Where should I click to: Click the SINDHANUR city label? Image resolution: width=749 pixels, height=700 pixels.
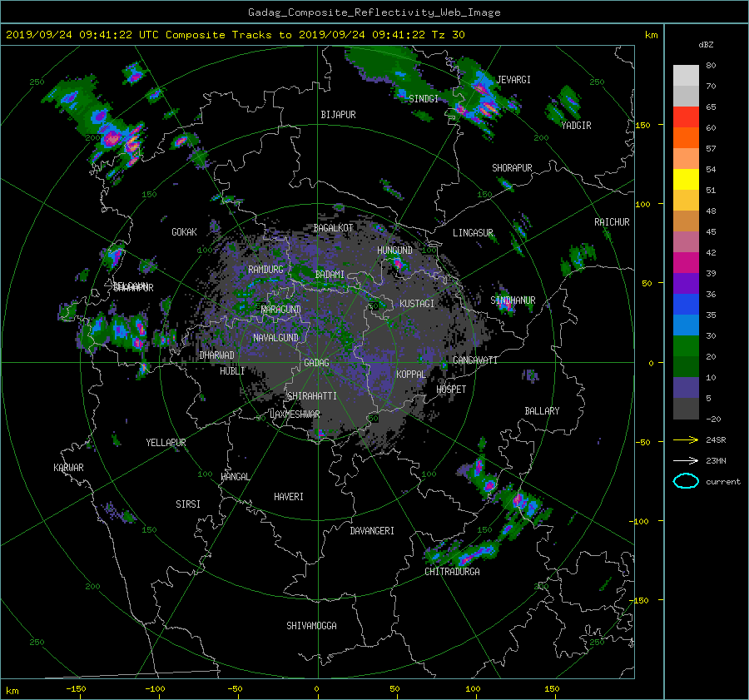(513, 300)
